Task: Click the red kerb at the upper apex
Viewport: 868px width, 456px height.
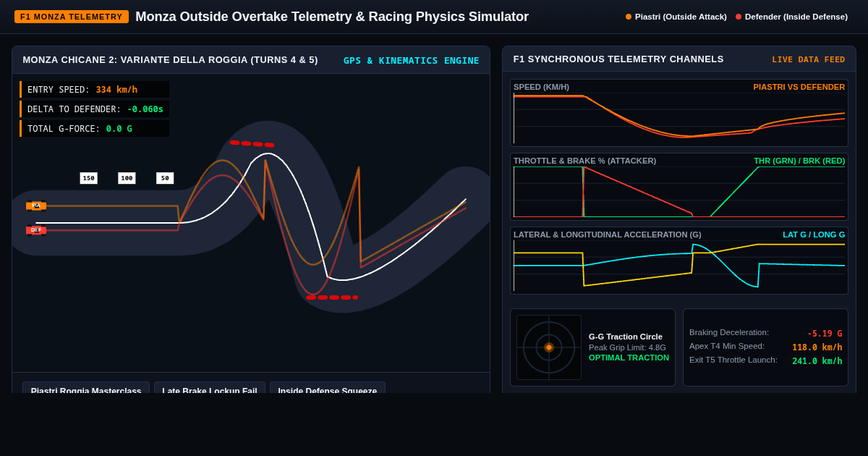Action: (252, 143)
